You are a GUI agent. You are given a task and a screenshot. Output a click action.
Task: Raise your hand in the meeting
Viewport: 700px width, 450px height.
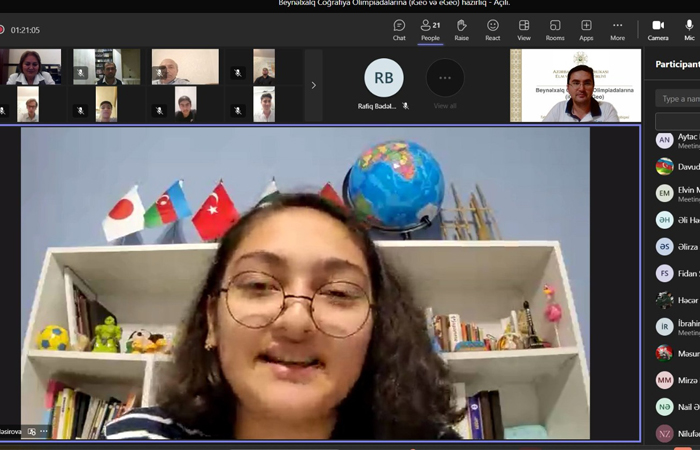(x=462, y=30)
